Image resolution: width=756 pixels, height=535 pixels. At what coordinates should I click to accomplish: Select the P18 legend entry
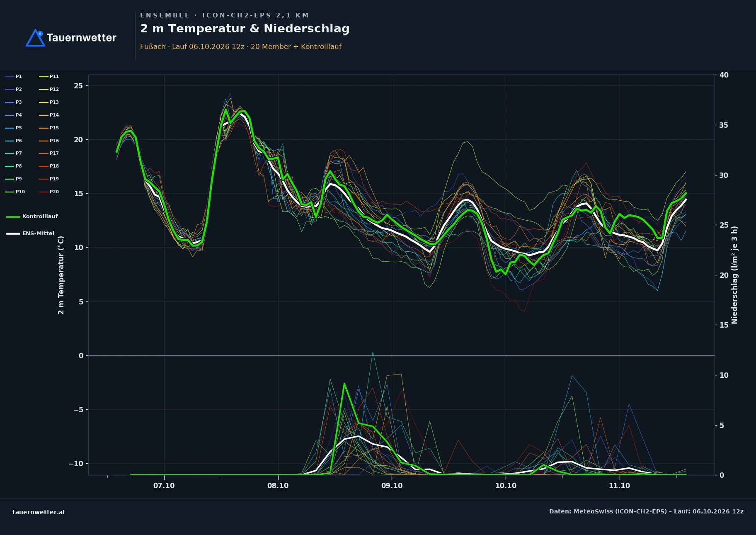pyautogui.click(x=49, y=166)
